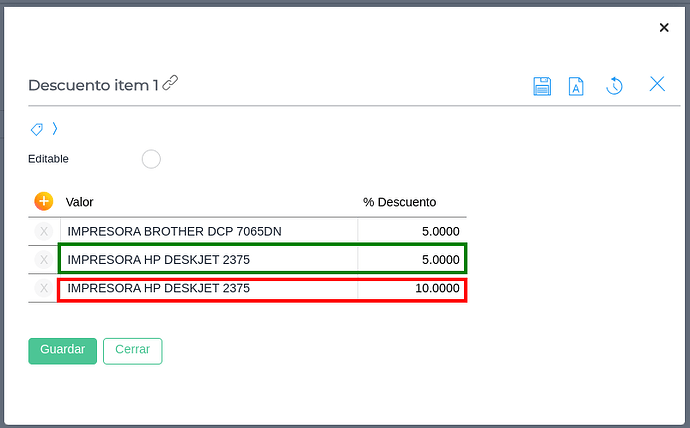Remove the HP DESKJET row with 5.0000 discount

(44, 260)
